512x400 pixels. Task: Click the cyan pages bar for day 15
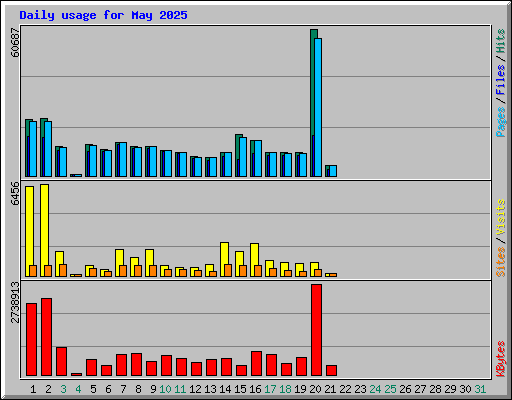click(243, 157)
